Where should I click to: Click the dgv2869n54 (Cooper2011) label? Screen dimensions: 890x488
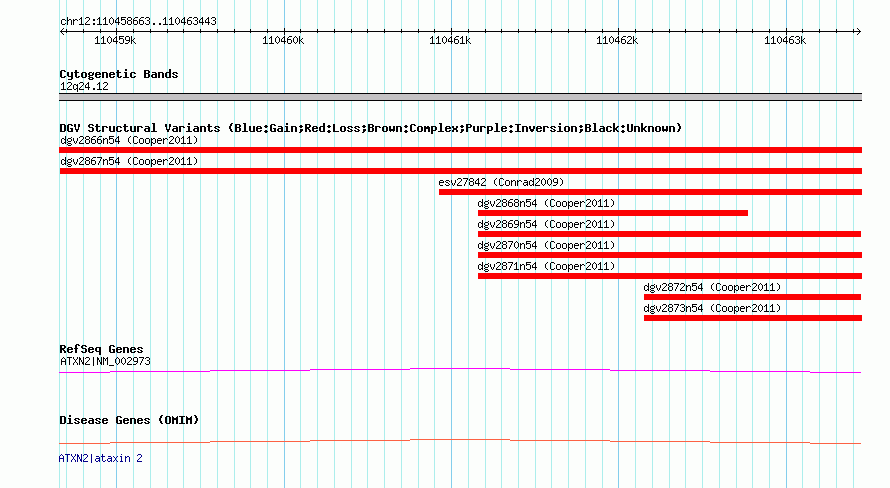(x=546, y=224)
